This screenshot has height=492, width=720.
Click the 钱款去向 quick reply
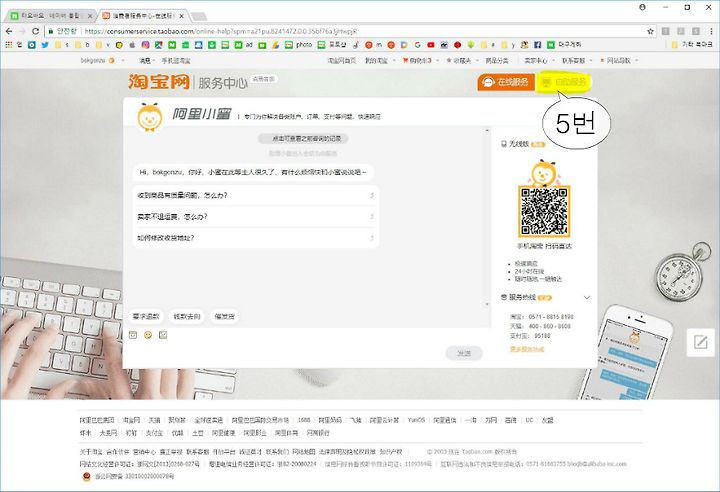(186, 316)
